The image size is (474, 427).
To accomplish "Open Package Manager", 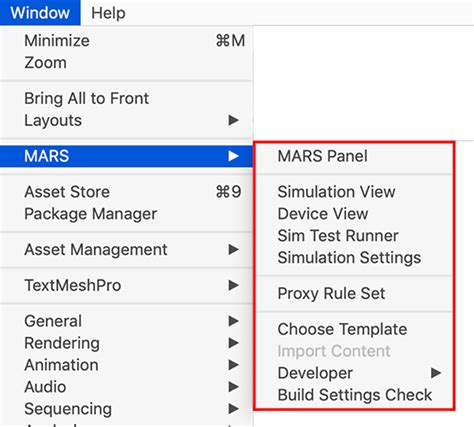I will 126,214.
